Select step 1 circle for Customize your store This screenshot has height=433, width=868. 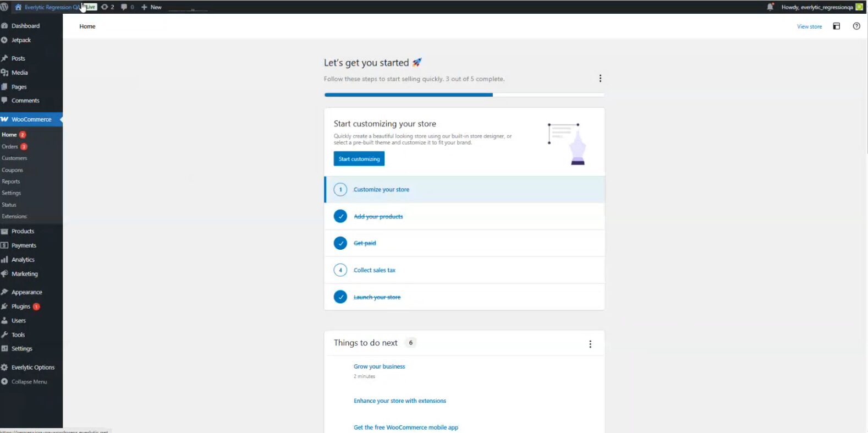340,189
